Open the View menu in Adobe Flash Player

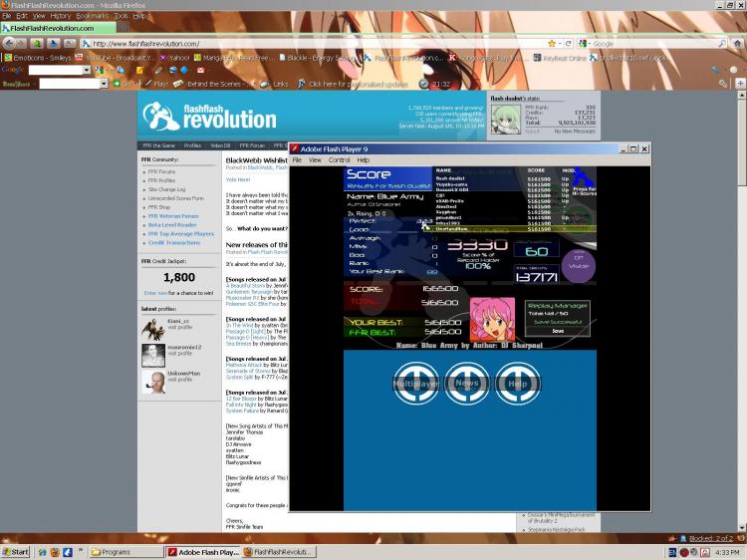315,160
